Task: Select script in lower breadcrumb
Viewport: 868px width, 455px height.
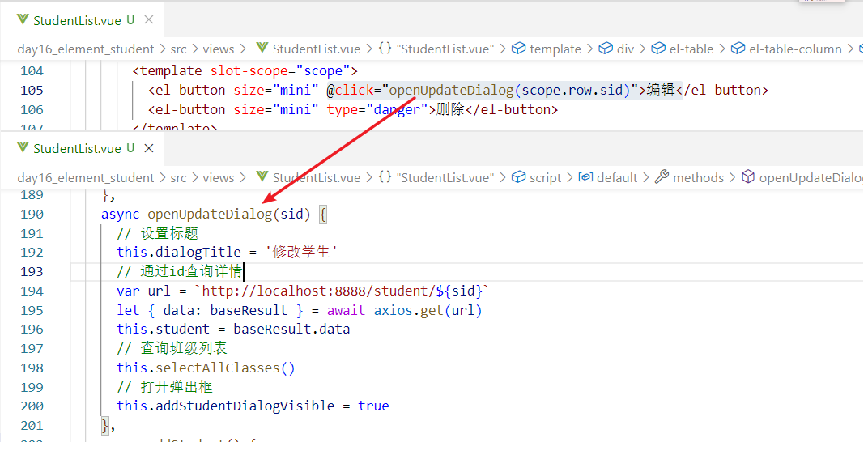Action: pyautogui.click(x=545, y=177)
